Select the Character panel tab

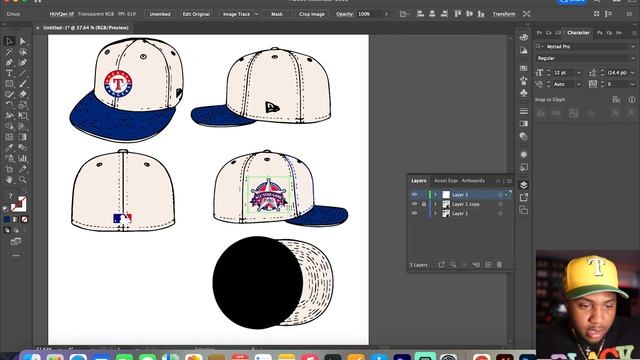(578, 33)
